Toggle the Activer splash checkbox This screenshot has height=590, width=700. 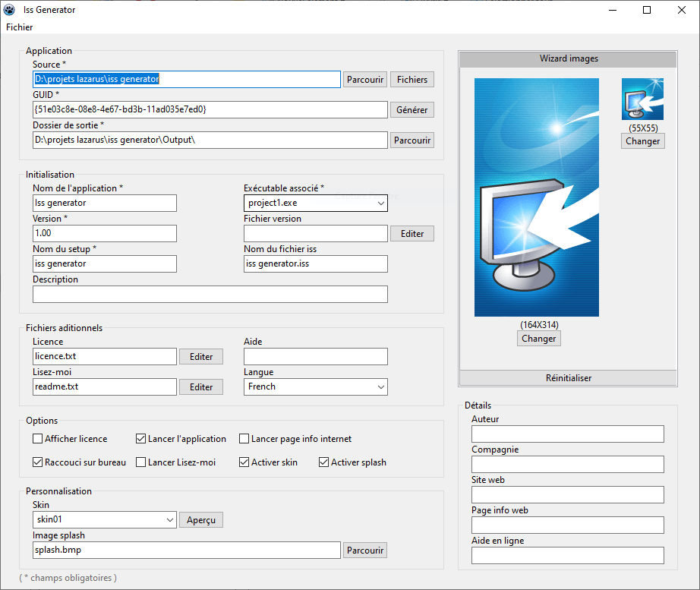pos(324,462)
